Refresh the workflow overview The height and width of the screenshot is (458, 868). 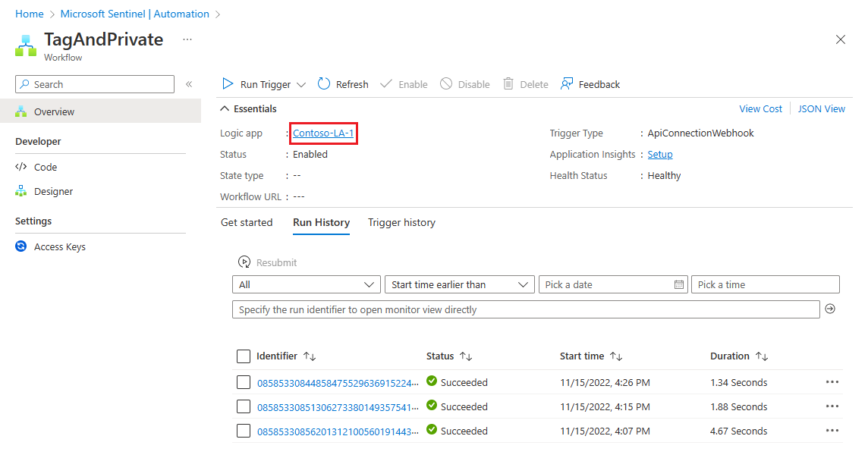(343, 84)
